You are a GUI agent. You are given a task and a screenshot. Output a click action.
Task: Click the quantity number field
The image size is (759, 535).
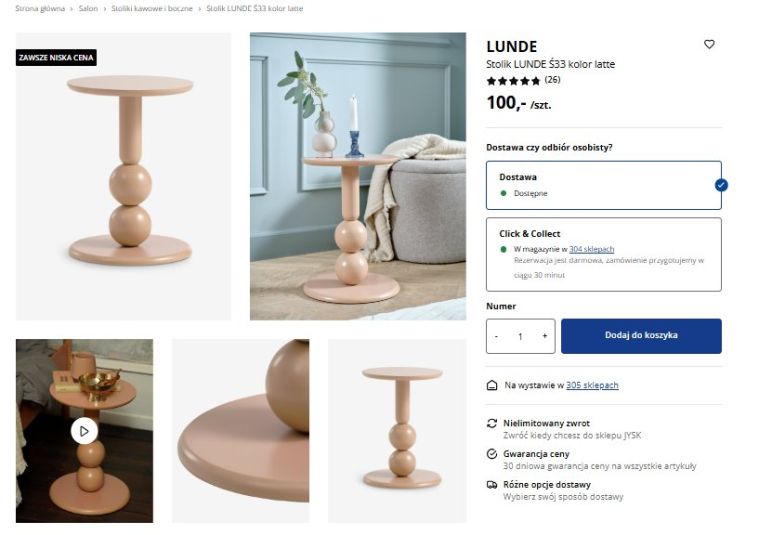[x=520, y=336]
